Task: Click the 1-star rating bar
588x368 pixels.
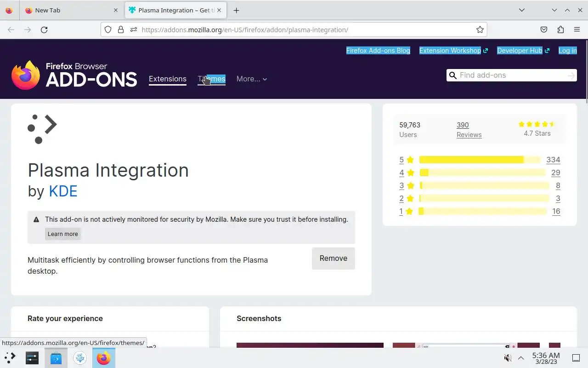Action: 482,211
